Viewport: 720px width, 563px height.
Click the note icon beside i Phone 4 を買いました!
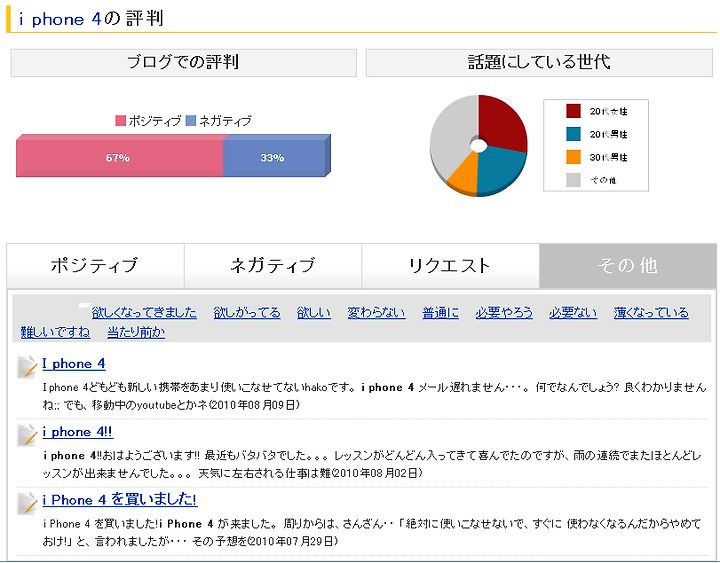(x=27, y=503)
